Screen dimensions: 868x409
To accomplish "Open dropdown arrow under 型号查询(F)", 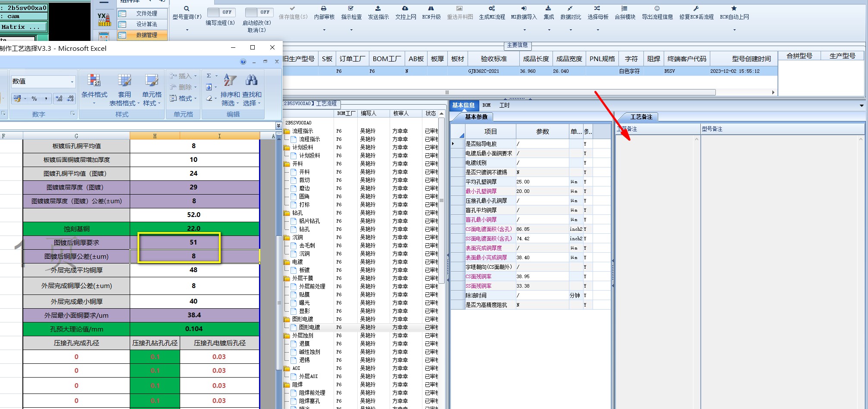I will [187, 30].
